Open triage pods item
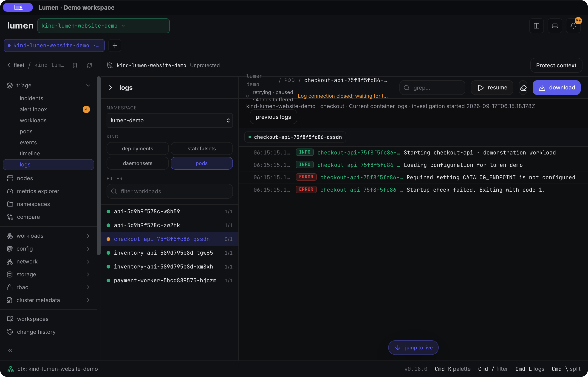Screen dimensions: 588x377 pos(48,131)
